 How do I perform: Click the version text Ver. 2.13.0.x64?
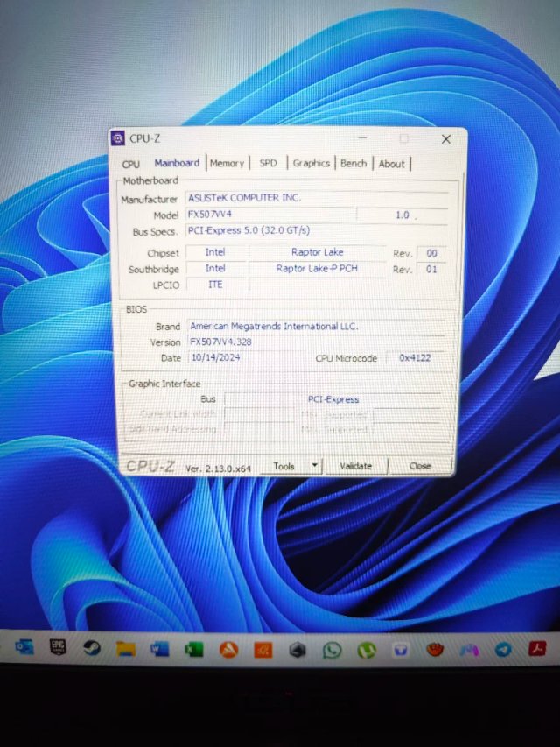[x=218, y=469]
